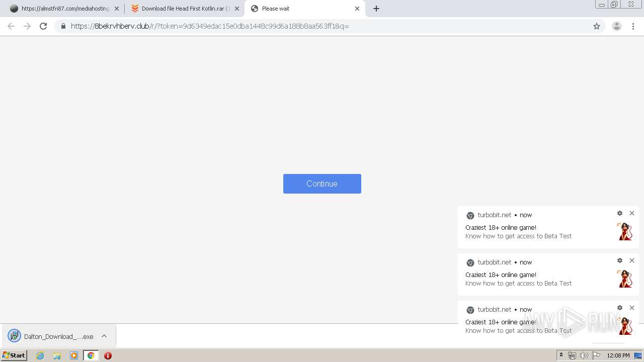The image size is (644, 362).
Task: Restore down the Chrome window
Action: pos(614,5)
